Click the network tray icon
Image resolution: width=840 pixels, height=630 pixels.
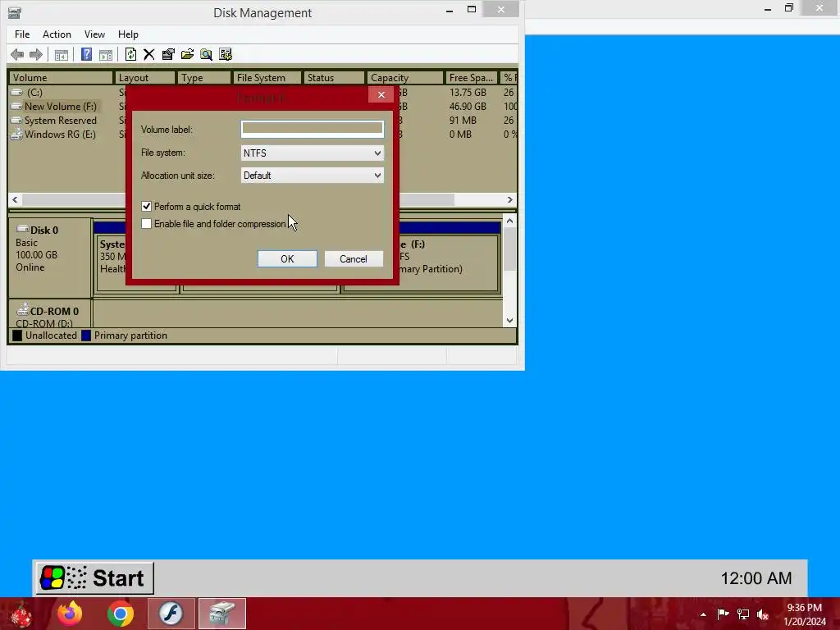(x=743, y=614)
